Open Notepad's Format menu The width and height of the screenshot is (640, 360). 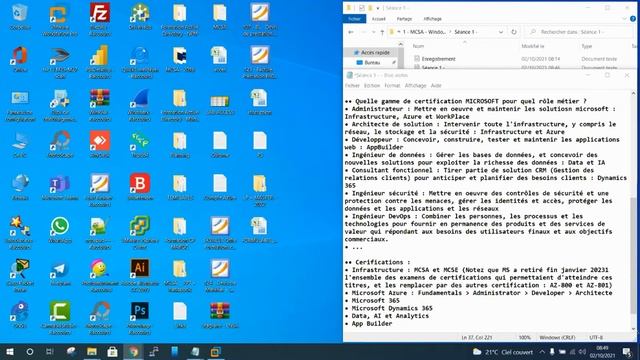point(392,85)
